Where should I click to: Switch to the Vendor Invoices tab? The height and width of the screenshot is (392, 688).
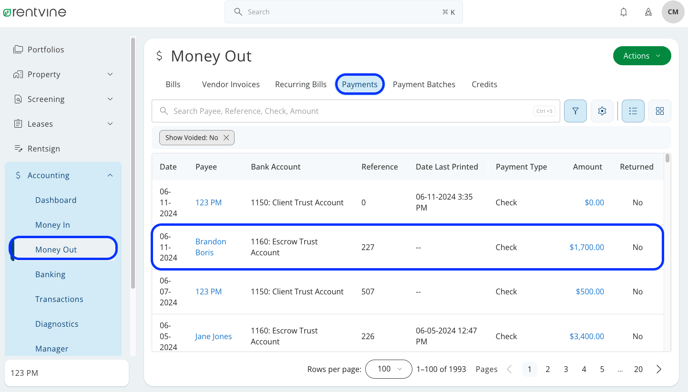tap(230, 84)
